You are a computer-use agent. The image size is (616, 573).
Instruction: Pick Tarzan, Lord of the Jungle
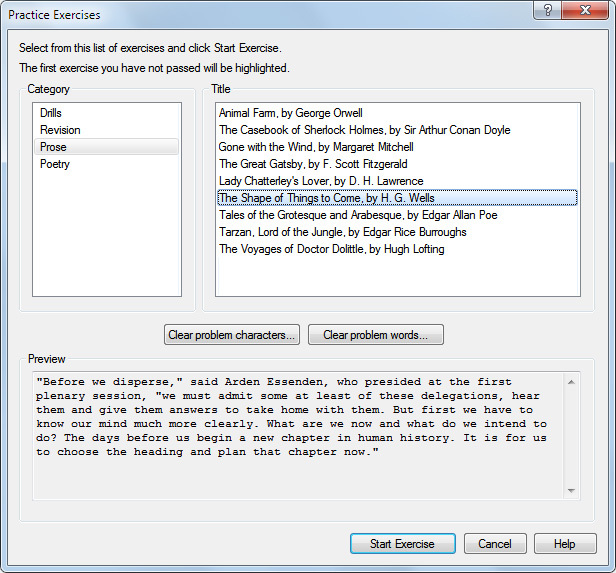tap(397, 232)
